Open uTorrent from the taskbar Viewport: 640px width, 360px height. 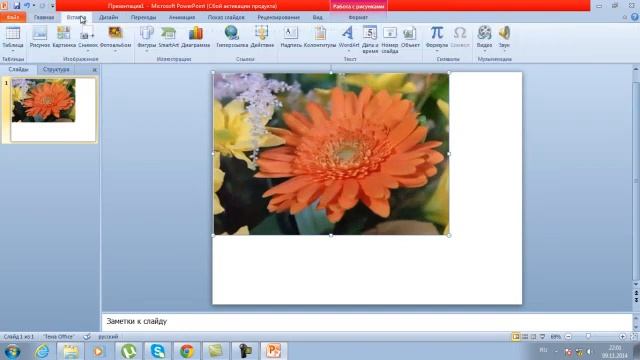129,351
